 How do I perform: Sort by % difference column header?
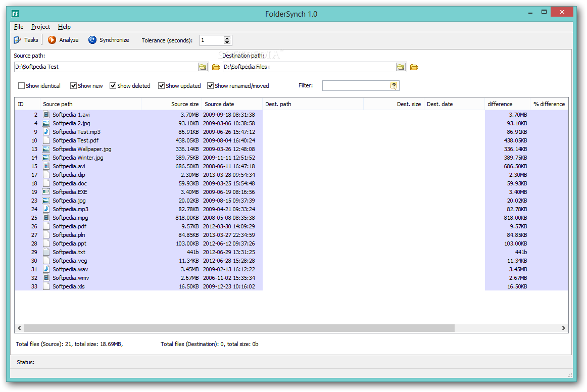point(549,104)
